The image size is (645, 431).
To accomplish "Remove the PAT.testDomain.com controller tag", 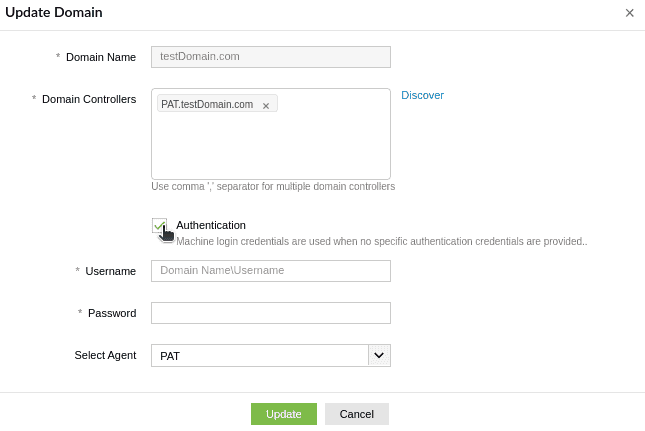I will point(266,105).
